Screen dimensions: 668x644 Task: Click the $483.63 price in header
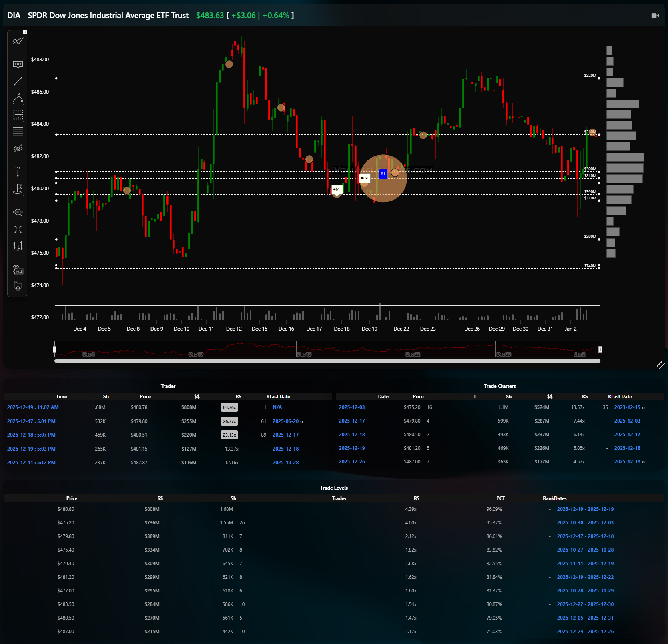click(210, 15)
